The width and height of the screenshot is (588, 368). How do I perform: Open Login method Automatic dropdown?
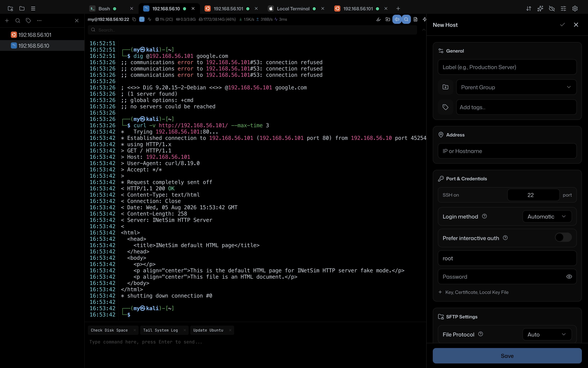547,216
